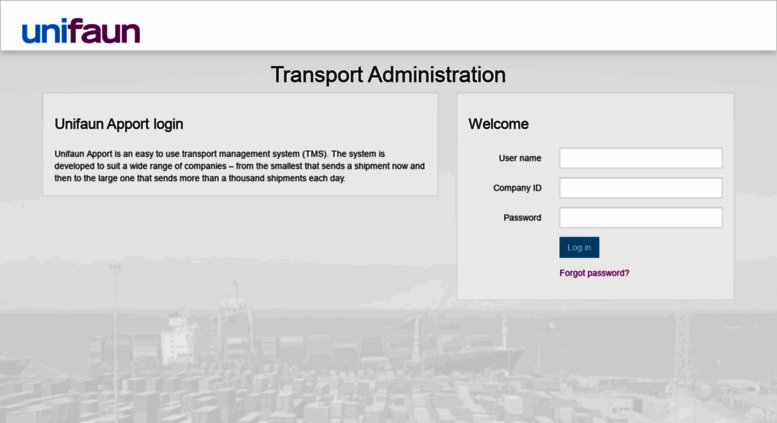Open the Forgot password? link
The image size is (777, 423).
click(x=594, y=273)
